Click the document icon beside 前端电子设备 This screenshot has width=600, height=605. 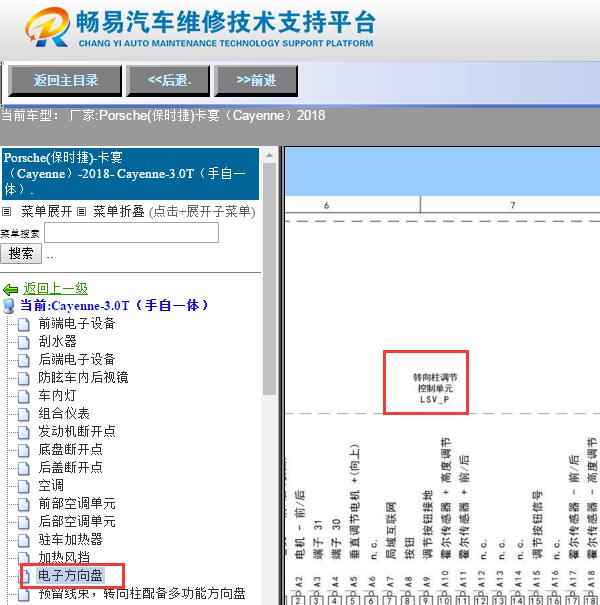coord(24,324)
